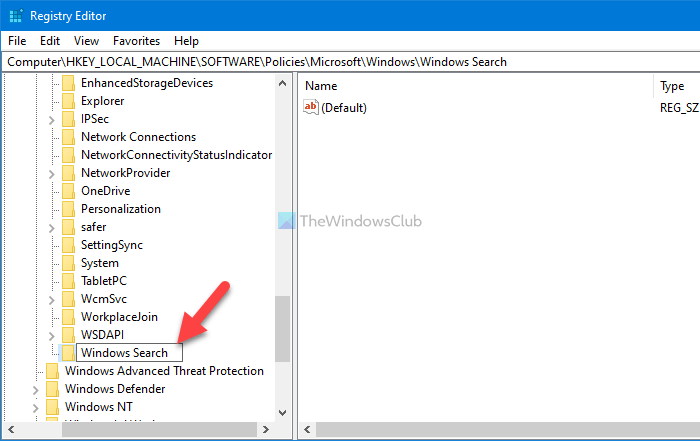This screenshot has height=441, width=700.
Task: Click tree pane scroll down arrow
Action: tap(282, 413)
